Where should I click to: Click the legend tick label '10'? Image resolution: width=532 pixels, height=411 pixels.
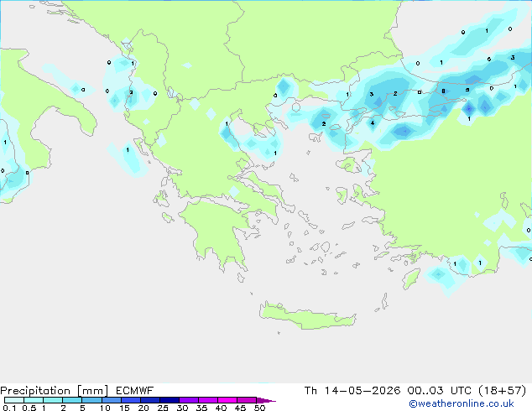pyautogui.click(x=105, y=408)
